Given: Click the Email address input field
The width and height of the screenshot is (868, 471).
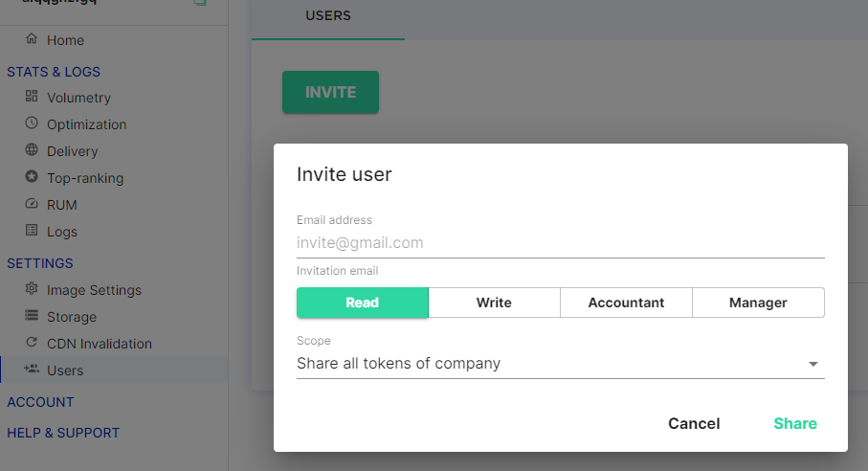Looking at the screenshot, I should pyautogui.click(x=560, y=243).
